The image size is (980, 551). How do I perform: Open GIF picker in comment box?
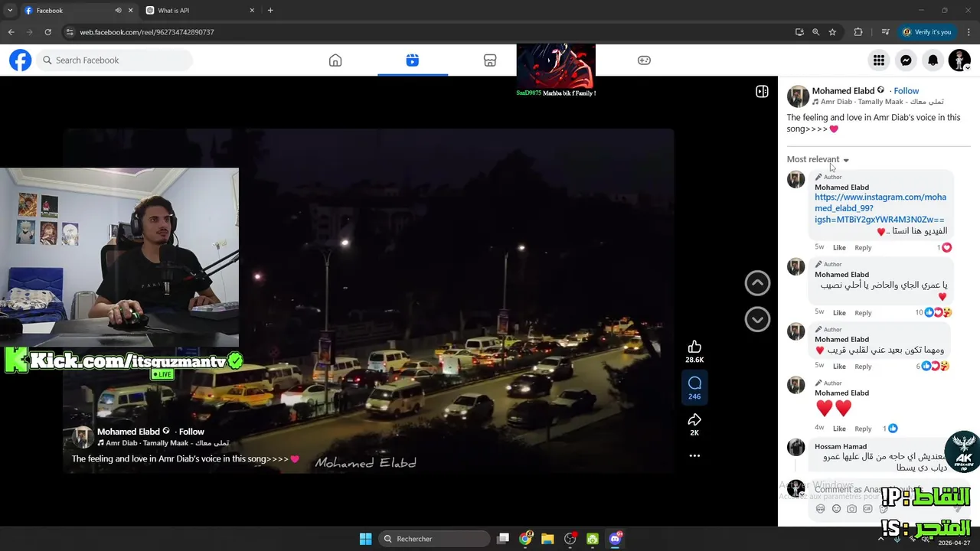pos(867,509)
